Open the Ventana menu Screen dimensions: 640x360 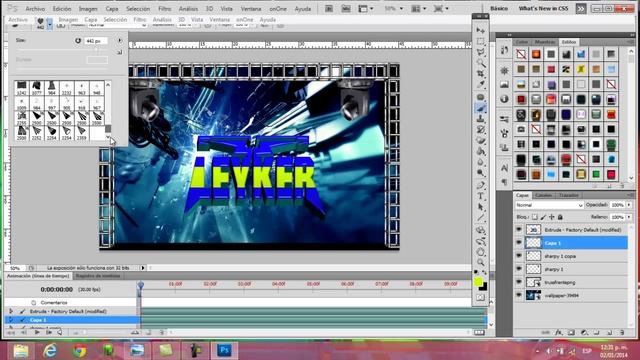251,9
